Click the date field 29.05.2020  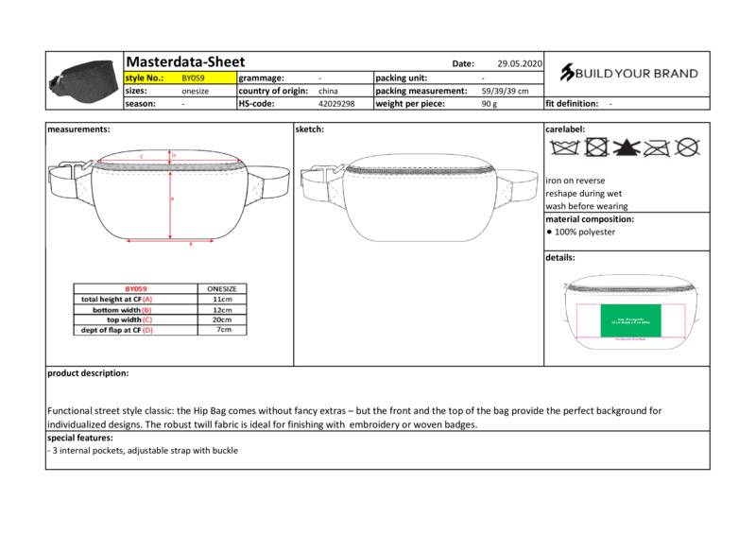[519, 63]
